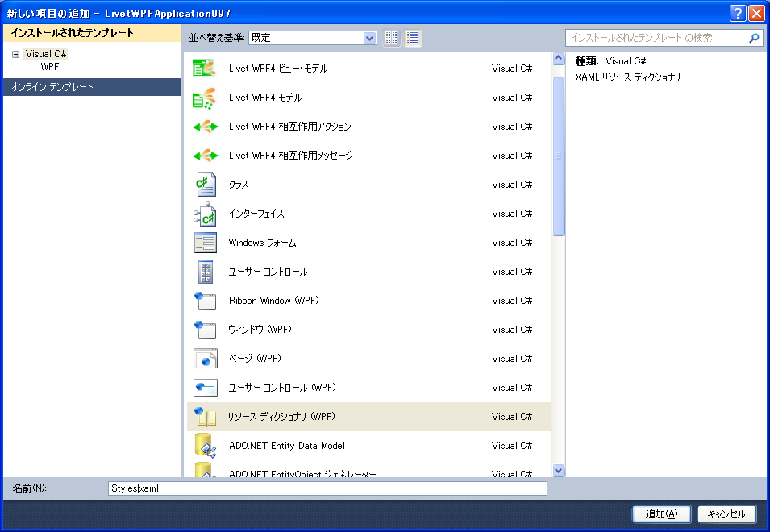Click the XAML リソース ディクショナリ description text
The width and height of the screenshot is (770, 532).
tap(628, 77)
